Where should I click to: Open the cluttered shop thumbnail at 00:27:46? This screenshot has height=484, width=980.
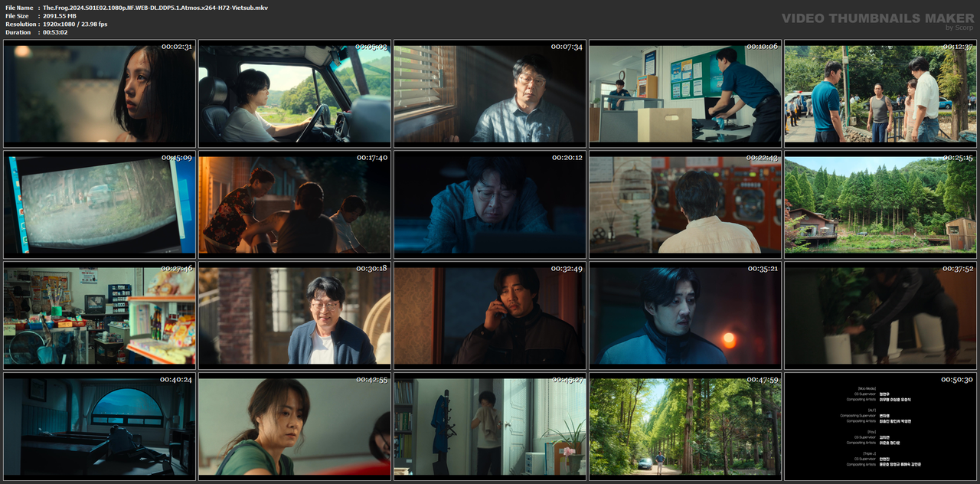click(100, 315)
